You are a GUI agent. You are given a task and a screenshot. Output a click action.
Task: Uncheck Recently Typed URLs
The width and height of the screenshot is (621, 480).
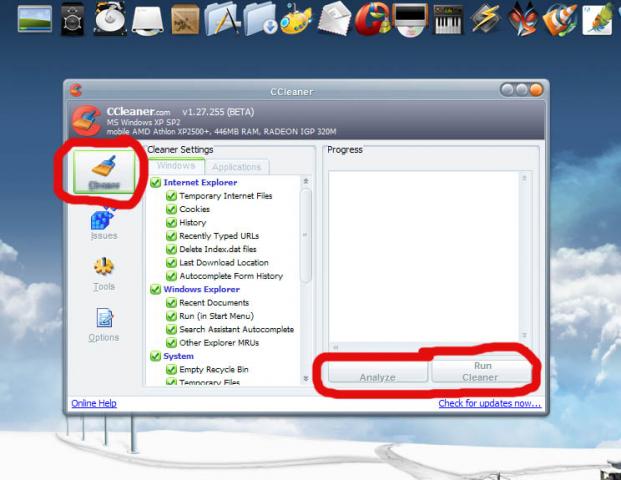tap(171, 236)
